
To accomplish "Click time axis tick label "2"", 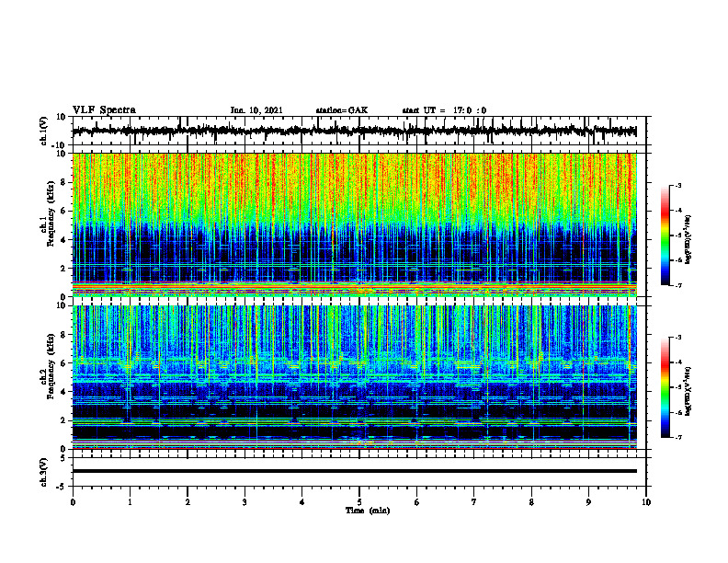I will coord(188,502).
